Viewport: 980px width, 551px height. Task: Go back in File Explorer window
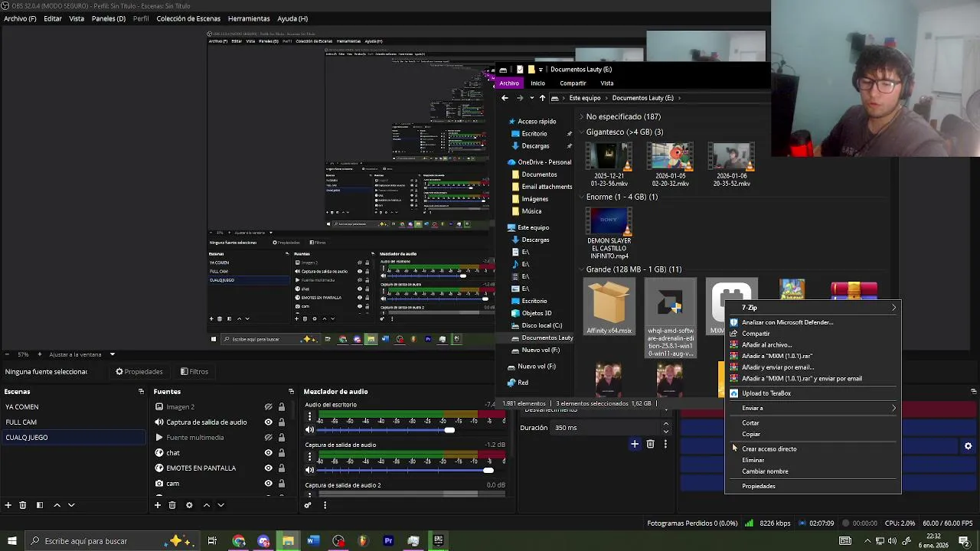pyautogui.click(x=505, y=98)
